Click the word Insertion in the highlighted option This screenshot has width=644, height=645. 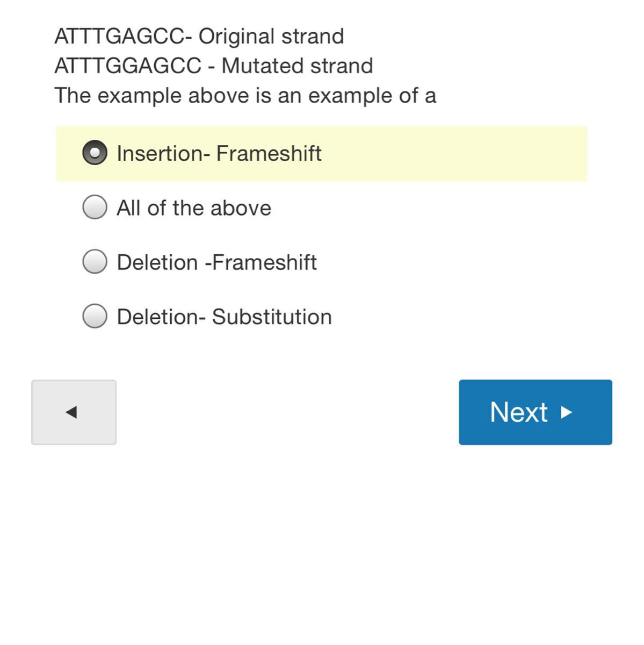(160, 154)
